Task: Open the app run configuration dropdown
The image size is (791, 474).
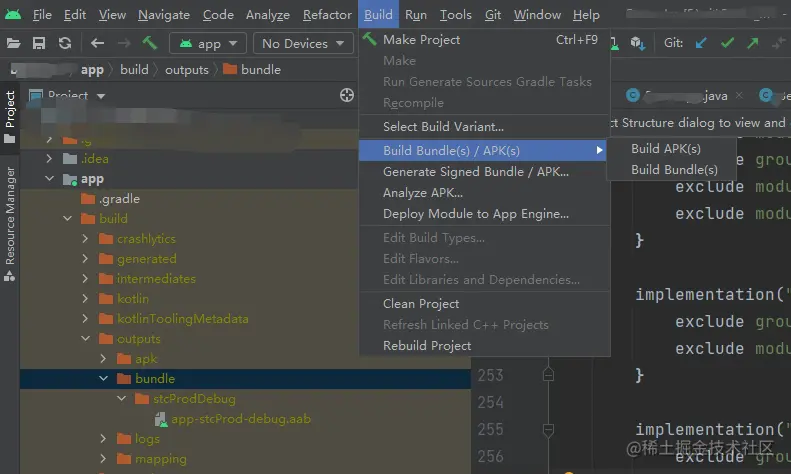Action: 208,43
